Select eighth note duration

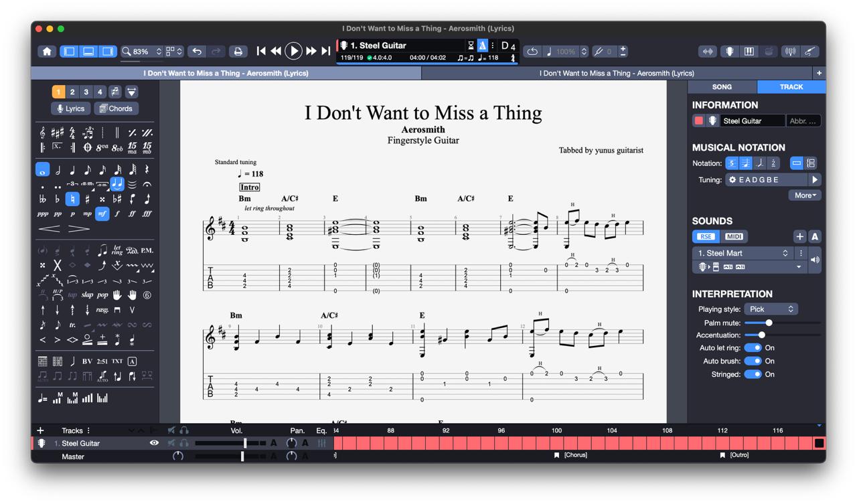tap(87, 170)
